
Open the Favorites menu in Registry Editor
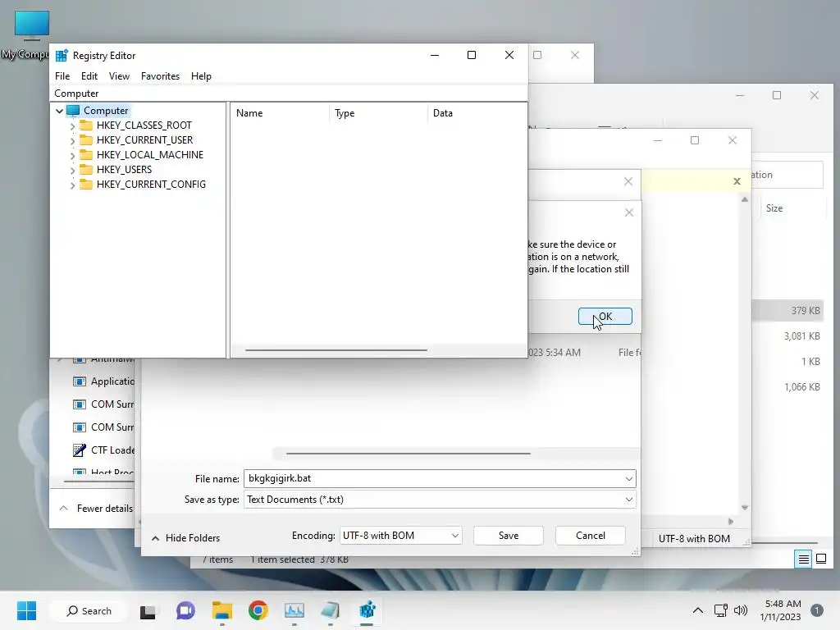click(x=160, y=76)
